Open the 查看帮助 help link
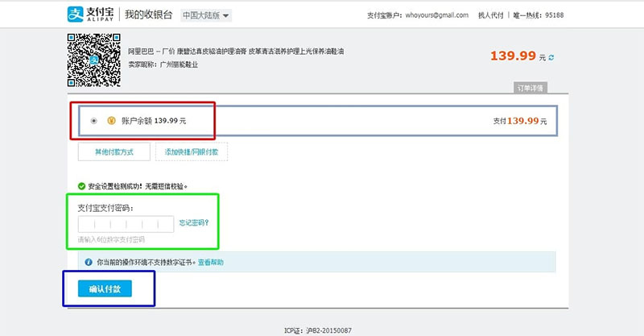 pos(211,263)
